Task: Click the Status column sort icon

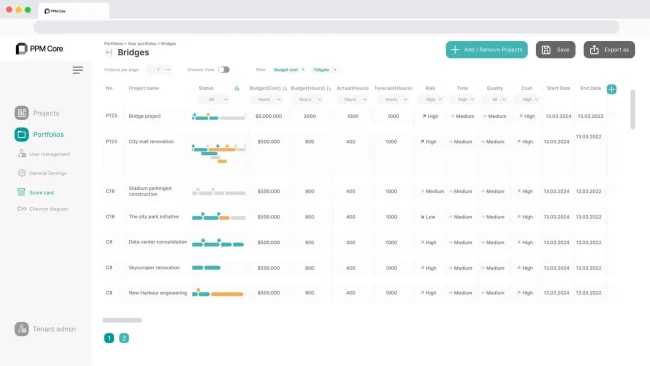Action: click(x=237, y=88)
